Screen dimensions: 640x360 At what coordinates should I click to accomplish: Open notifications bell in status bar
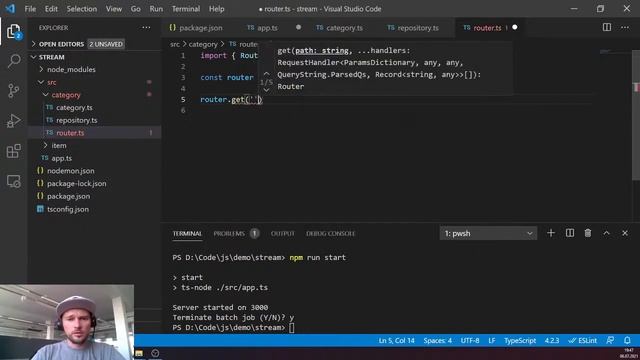pyautogui.click(x=627, y=340)
